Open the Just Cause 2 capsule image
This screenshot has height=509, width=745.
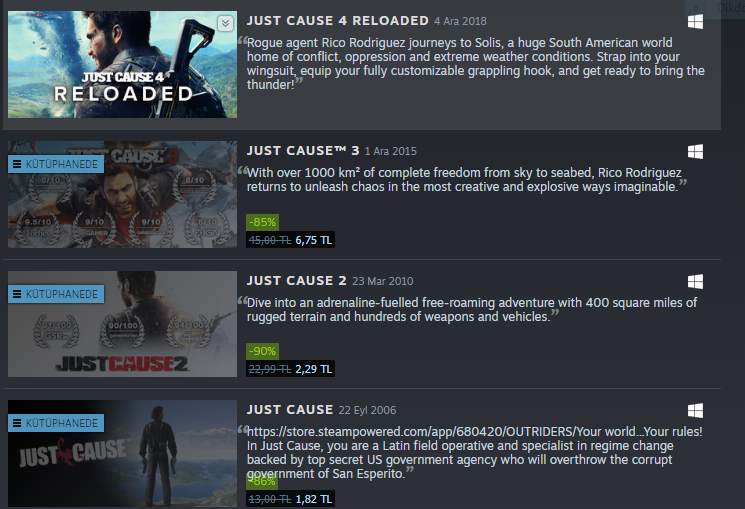tap(123, 324)
